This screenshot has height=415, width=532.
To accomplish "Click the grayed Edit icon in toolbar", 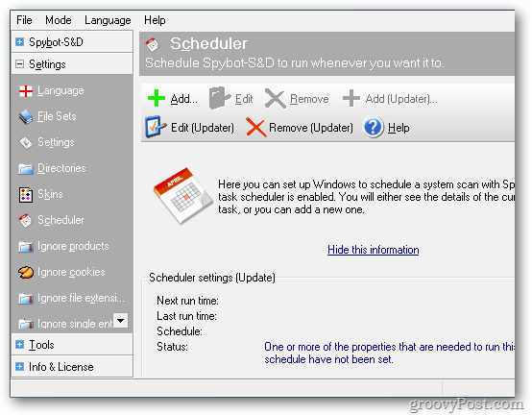I will (x=220, y=98).
